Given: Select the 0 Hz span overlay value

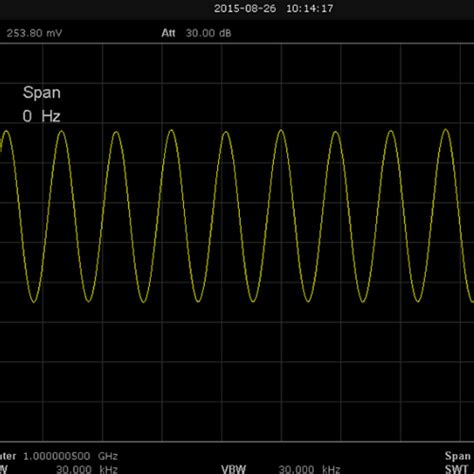Looking at the screenshot, I should (41, 116).
